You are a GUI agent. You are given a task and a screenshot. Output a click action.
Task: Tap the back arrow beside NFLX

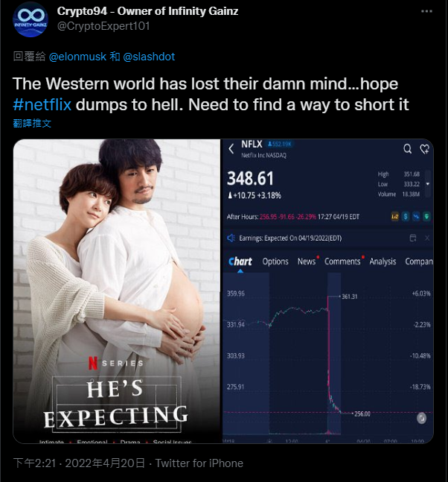pyautogui.click(x=231, y=149)
